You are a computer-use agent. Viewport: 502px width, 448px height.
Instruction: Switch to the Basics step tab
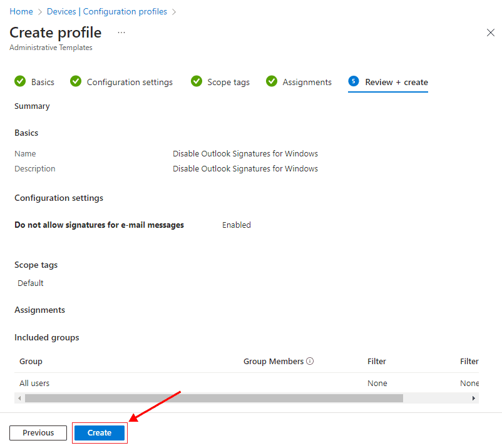(43, 82)
